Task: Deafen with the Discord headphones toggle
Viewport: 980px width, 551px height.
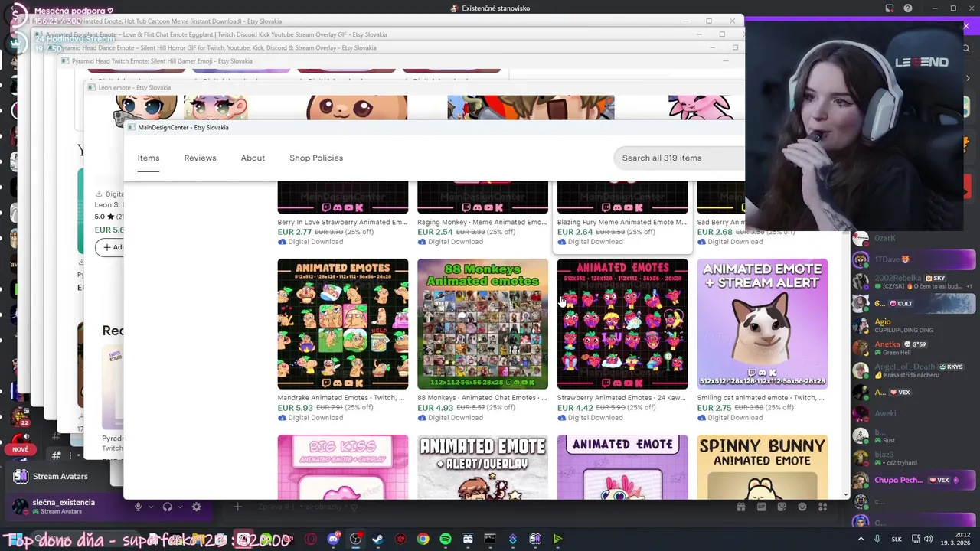Action: click(x=168, y=507)
